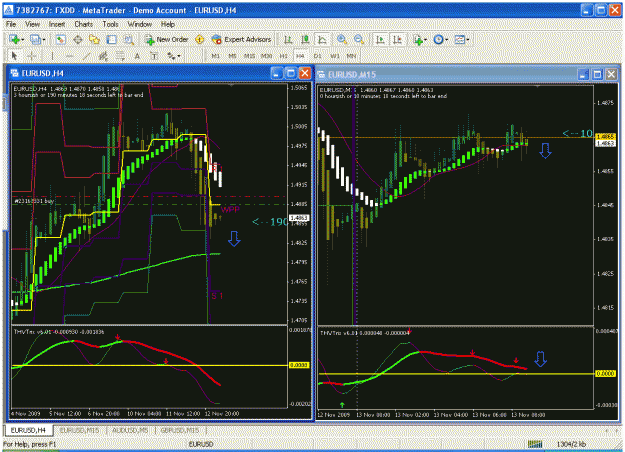Switch timeframe to H1

pos(283,56)
